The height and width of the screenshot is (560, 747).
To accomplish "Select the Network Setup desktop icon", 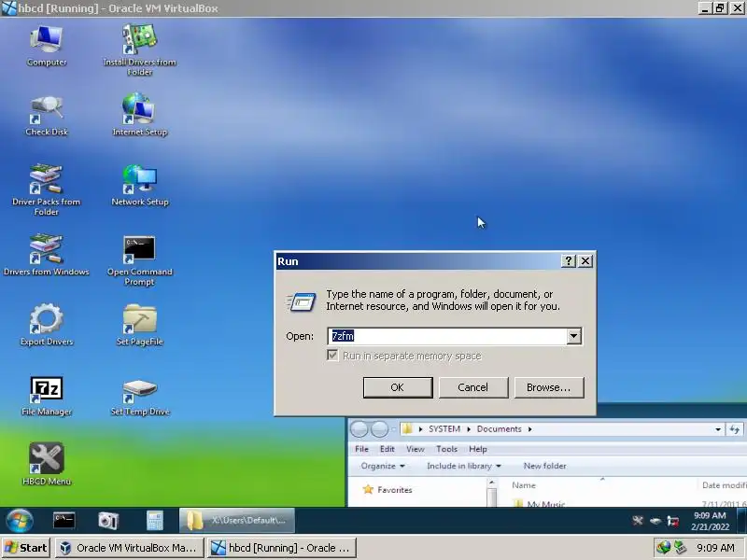I will tap(139, 185).
